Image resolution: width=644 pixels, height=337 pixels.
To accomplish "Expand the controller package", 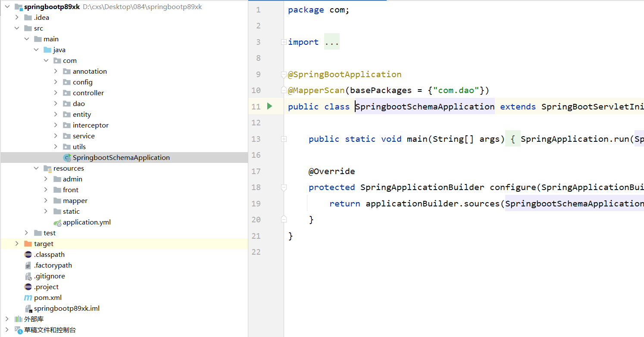I will [x=56, y=93].
